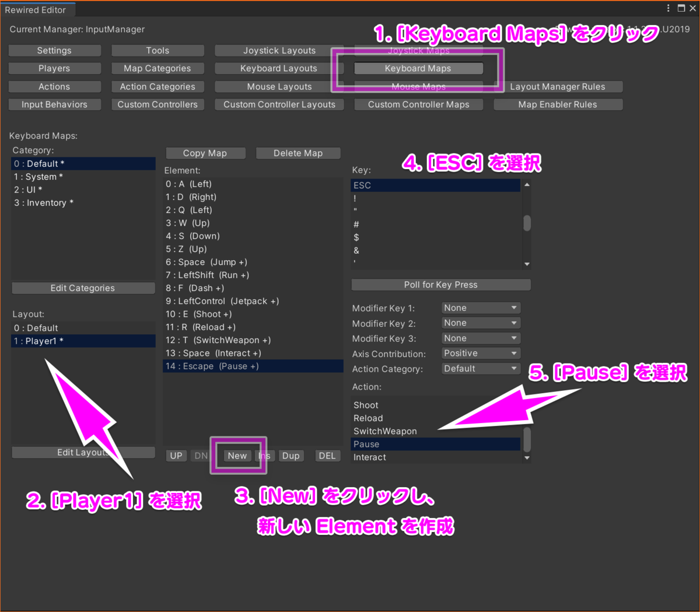Open the Modifier Key 2 dropdown
Image resolution: width=700 pixels, height=612 pixels.
tap(481, 323)
